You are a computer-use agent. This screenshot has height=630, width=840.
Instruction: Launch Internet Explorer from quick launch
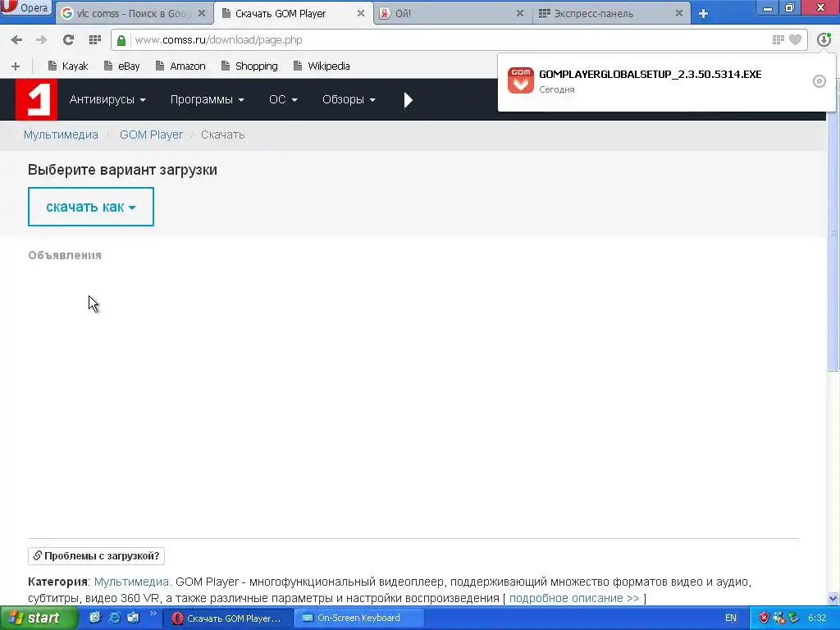point(114,618)
